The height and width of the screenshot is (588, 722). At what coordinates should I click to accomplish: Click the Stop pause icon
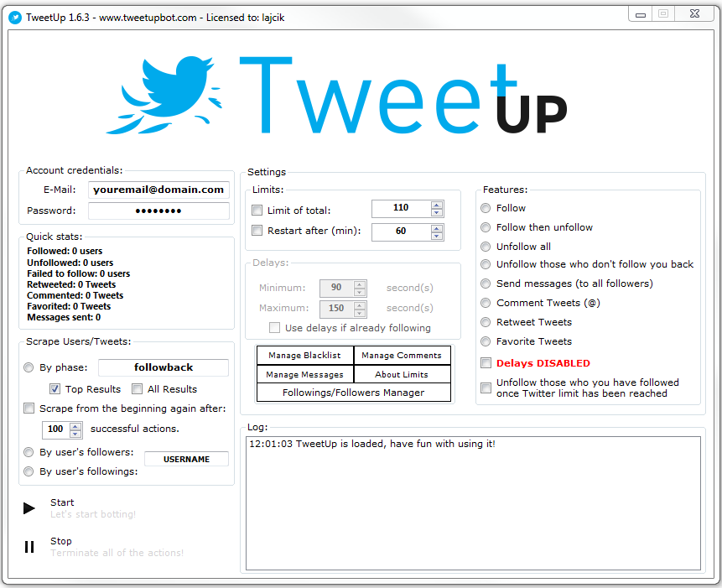29,547
